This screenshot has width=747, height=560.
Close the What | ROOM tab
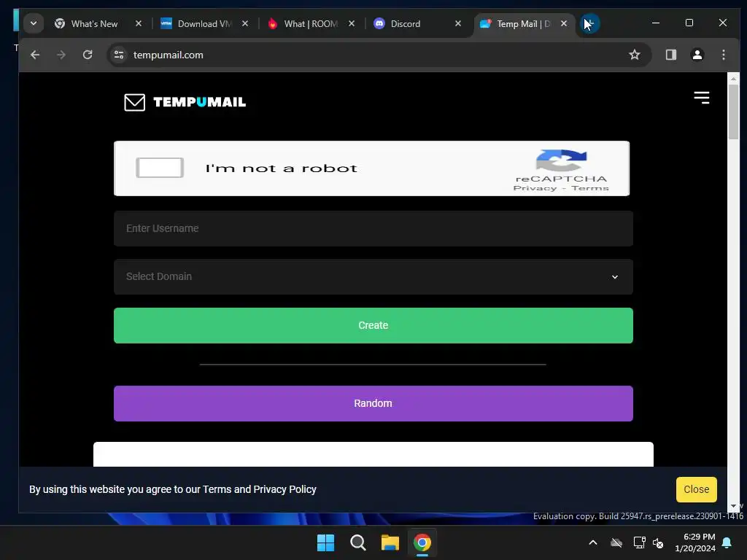click(352, 23)
